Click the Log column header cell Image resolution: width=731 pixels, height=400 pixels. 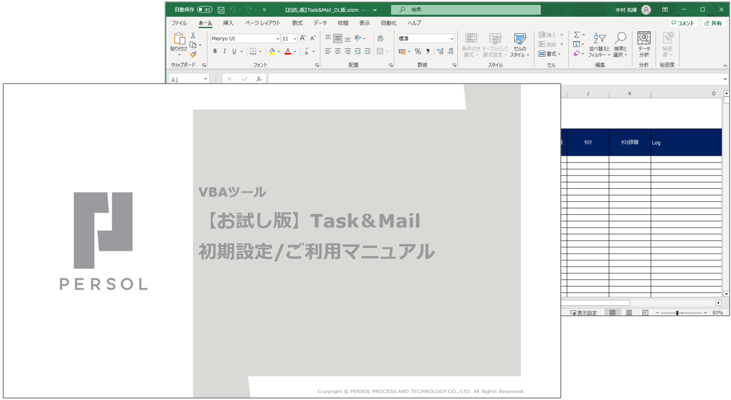click(686, 142)
